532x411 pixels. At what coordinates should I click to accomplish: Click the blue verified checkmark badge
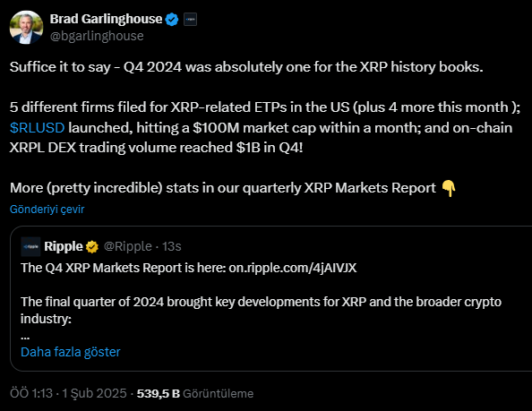coord(172,20)
